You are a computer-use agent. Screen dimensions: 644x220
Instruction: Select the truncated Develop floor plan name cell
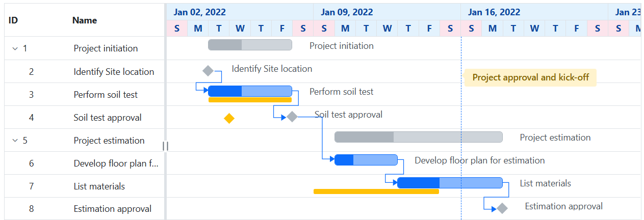[116, 163]
